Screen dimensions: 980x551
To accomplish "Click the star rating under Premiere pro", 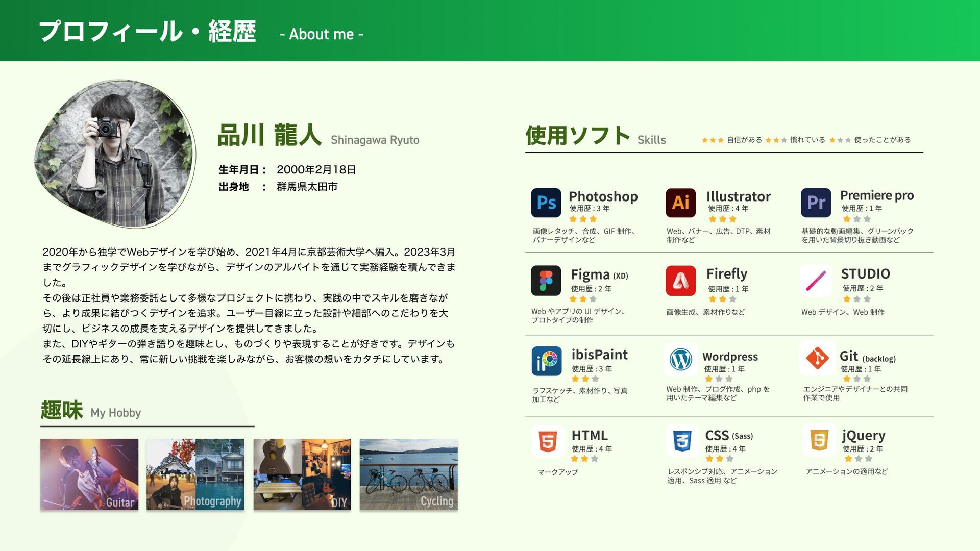I will [856, 219].
